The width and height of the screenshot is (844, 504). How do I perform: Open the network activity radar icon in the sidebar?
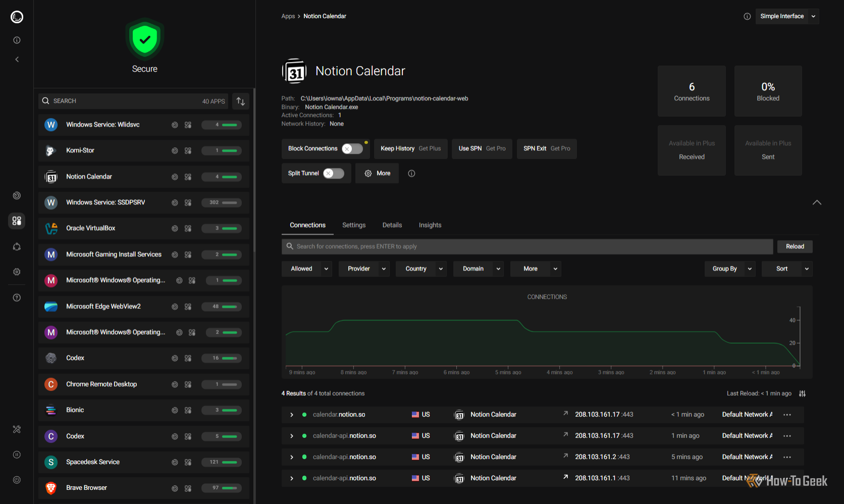(17, 196)
